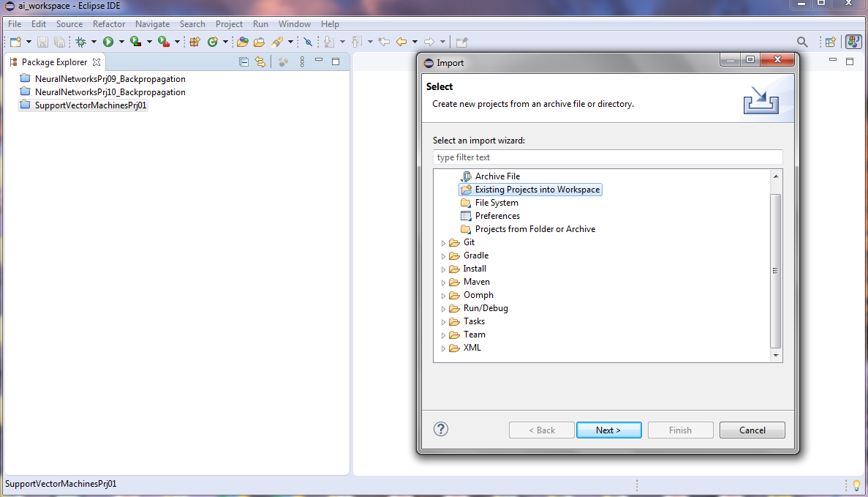The image size is (868, 497).
Task: Click the light bulb tip icon in status bar
Action: (x=856, y=485)
